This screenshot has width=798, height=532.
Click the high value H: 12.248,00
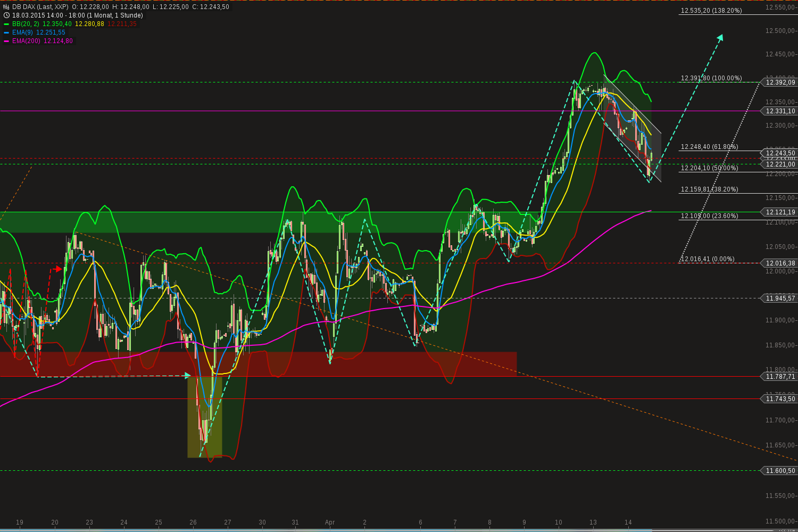click(131, 7)
